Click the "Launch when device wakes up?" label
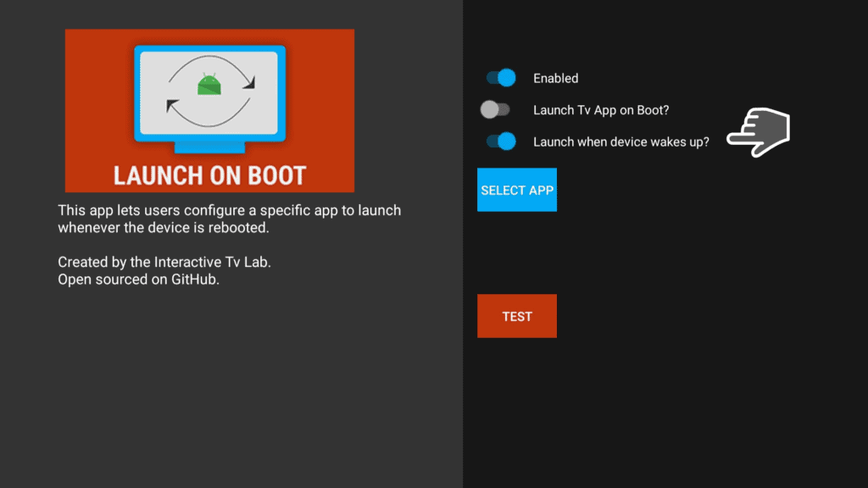The height and width of the screenshot is (488, 868). [x=620, y=142]
